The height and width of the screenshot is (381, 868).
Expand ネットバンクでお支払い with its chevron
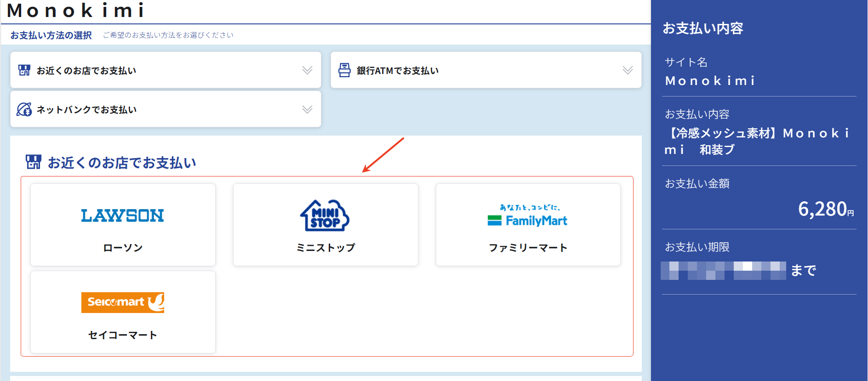point(308,109)
